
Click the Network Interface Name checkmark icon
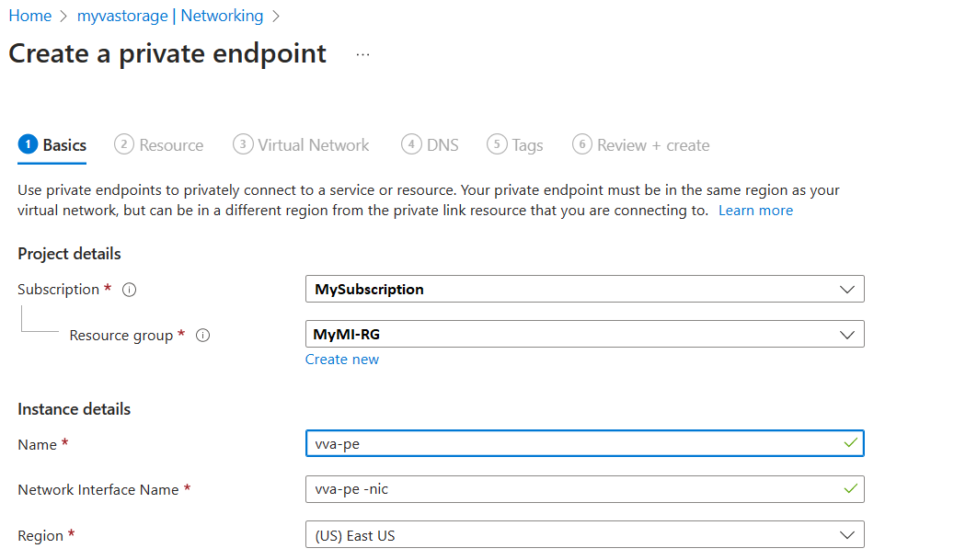click(851, 488)
